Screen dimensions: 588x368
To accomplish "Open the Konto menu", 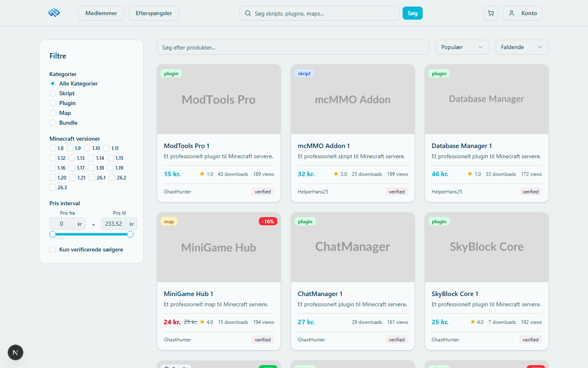I will tap(523, 13).
